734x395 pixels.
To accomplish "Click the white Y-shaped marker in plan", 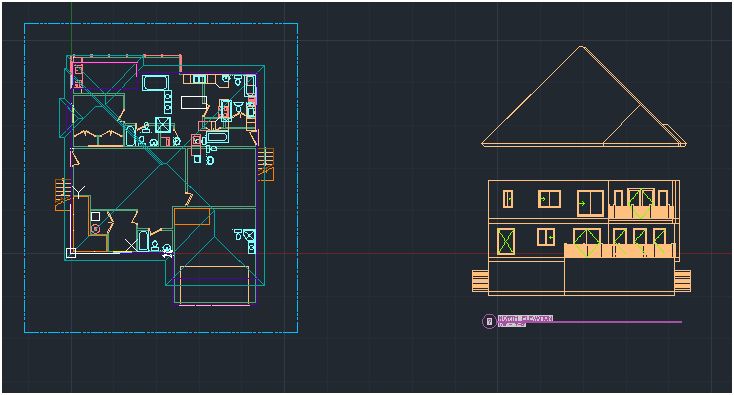I will pos(79,190).
